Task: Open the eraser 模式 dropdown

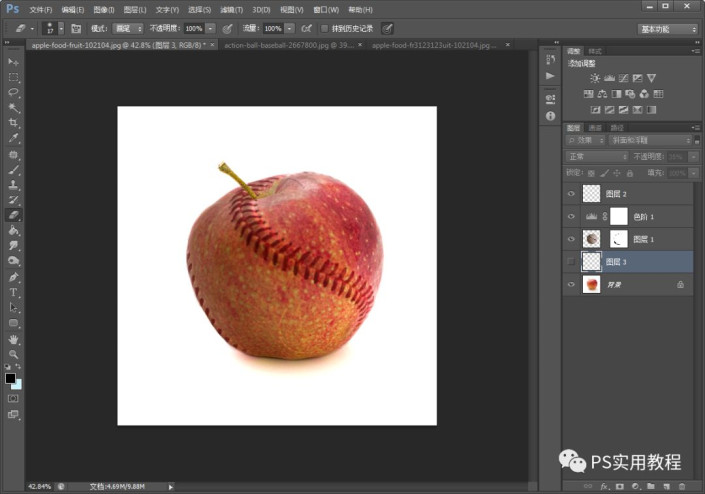Action: 128,29
